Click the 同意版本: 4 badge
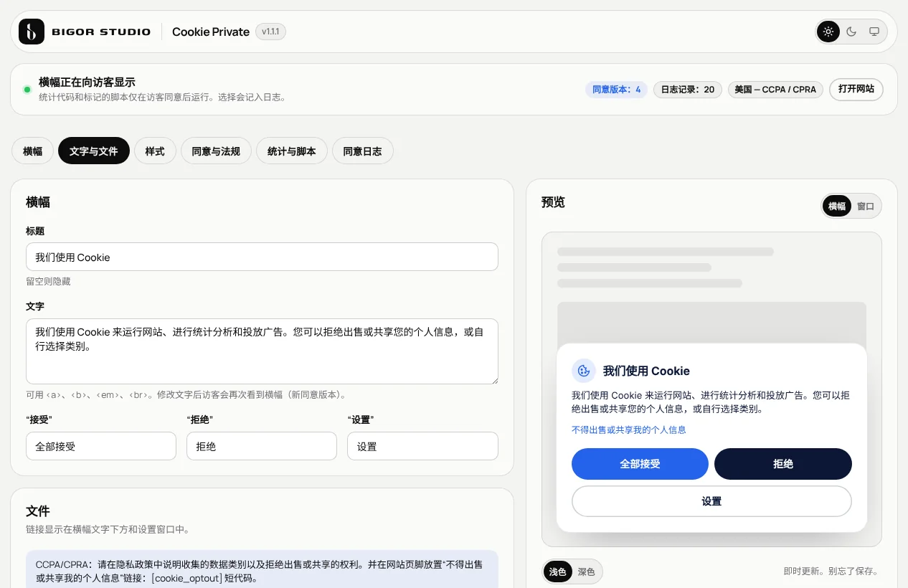 pyautogui.click(x=617, y=90)
